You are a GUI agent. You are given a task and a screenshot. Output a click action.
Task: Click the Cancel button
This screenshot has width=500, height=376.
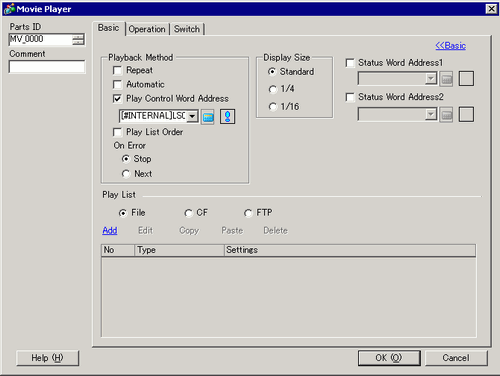[x=456, y=358]
